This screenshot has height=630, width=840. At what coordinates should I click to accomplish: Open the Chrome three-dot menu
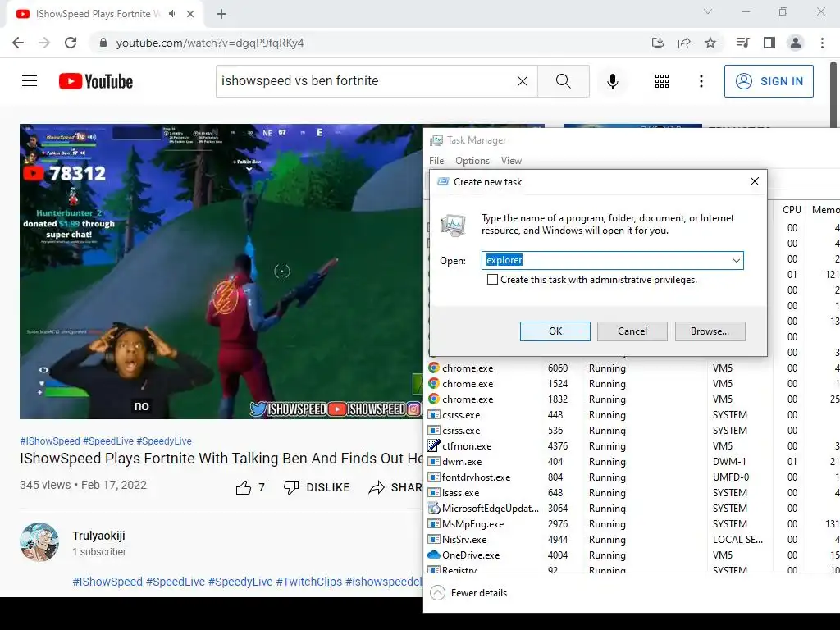coord(822,43)
